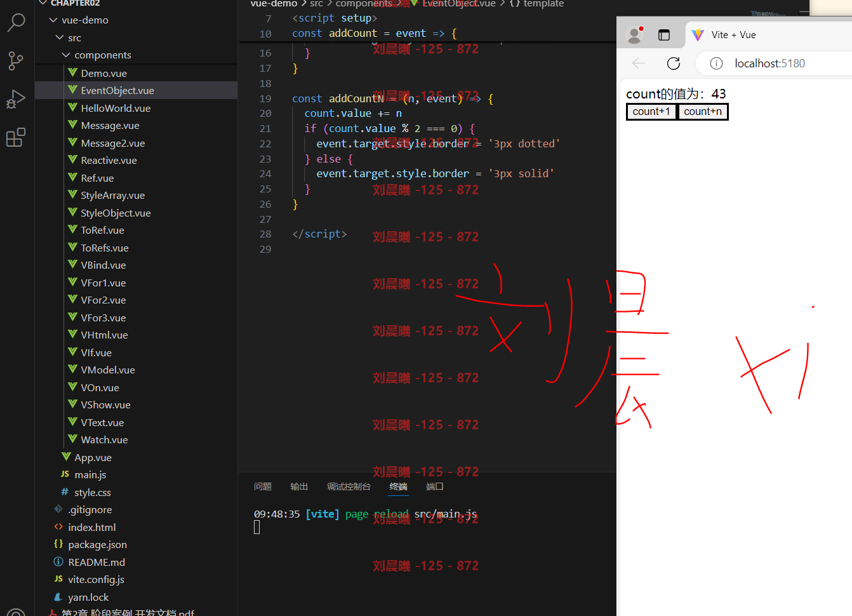Click braces icon beside package.json

(x=58, y=544)
